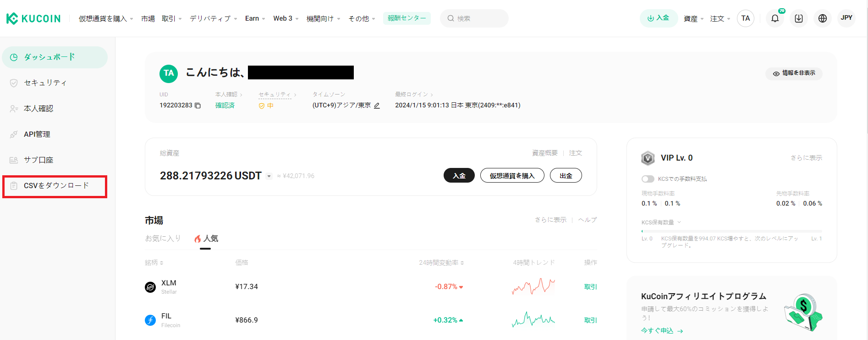Click the security shield status icon

coord(262,106)
